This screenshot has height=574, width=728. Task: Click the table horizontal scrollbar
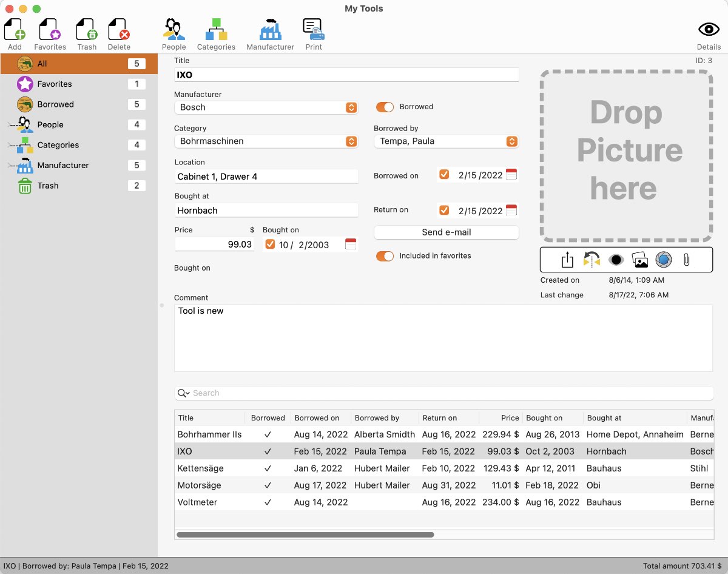pyautogui.click(x=305, y=535)
